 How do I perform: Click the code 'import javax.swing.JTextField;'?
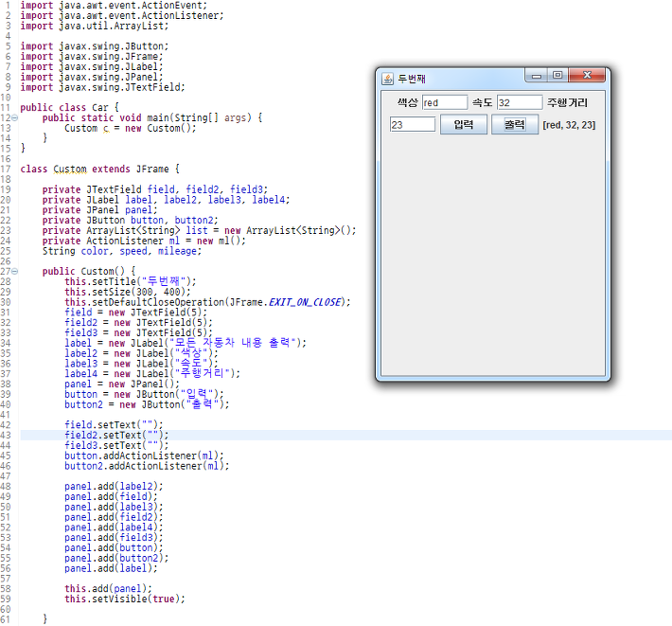102,87
